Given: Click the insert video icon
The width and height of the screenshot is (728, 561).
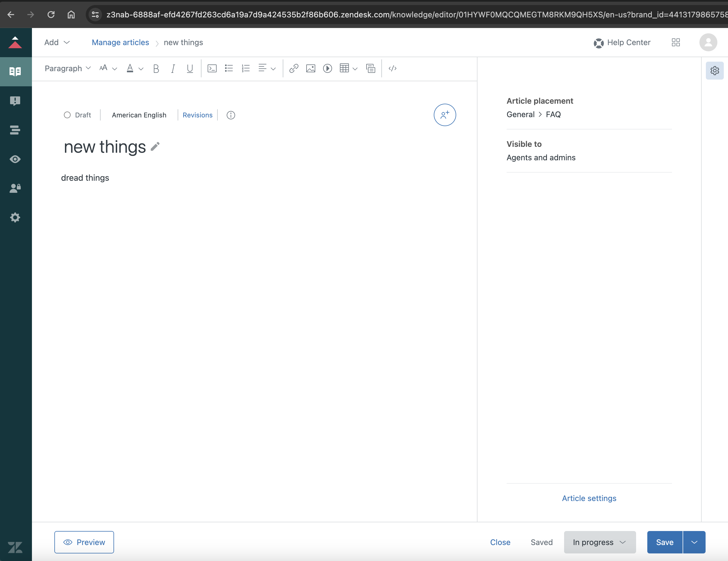Looking at the screenshot, I should pyautogui.click(x=327, y=68).
